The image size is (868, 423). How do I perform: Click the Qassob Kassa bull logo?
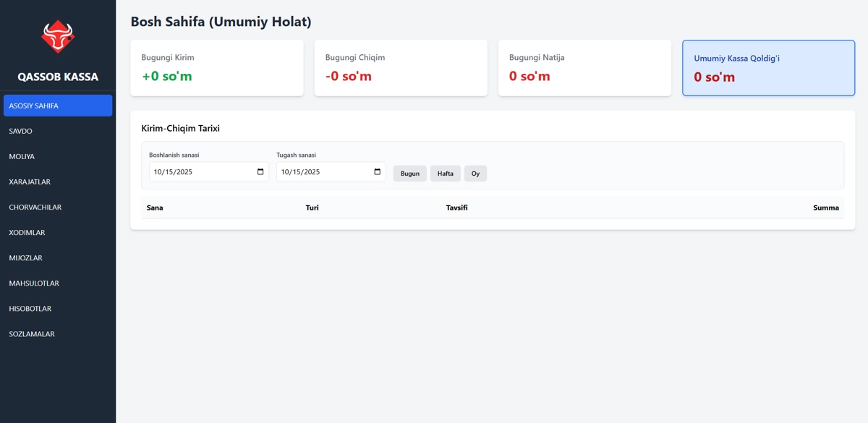(x=58, y=36)
